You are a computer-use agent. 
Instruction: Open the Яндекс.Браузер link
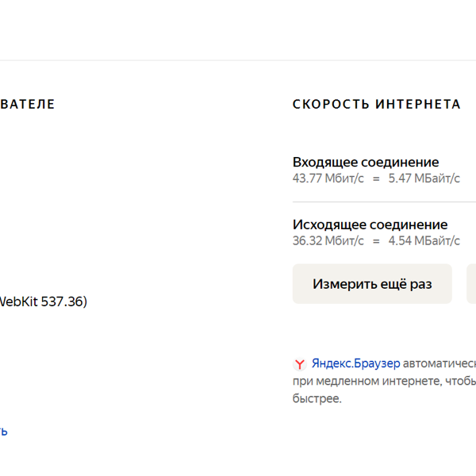pos(355,363)
